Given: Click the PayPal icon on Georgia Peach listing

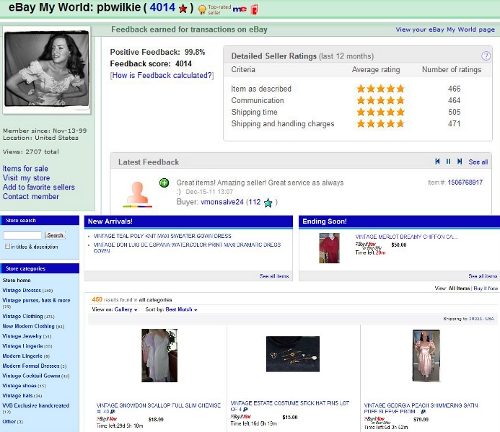Looking at the screenshot, I should coord(423,412).
